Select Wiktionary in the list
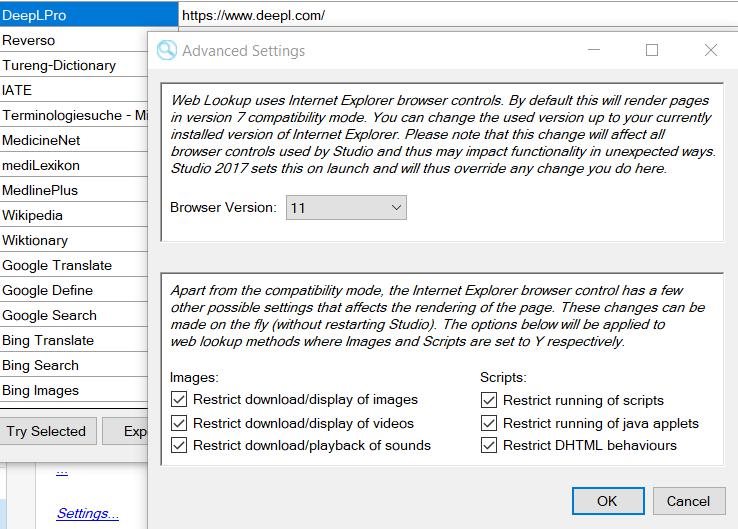738x529 pixels. click(x=74, y=240)
